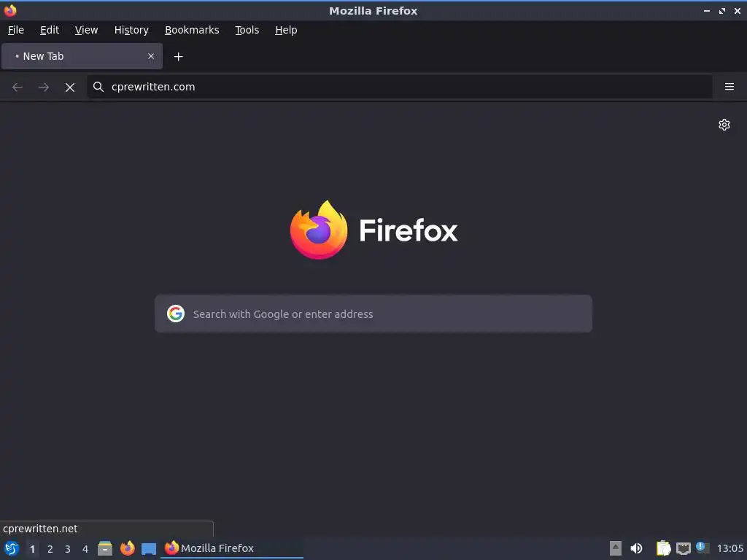Switch to workspace 4 in the taskbar
Screen dimensions: 747x560
coord(85,549)
